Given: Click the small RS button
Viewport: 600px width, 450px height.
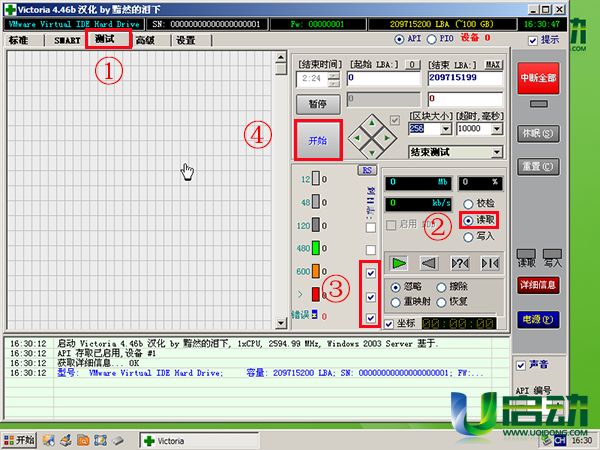Looking at the screenshot, I should point(367,170).
